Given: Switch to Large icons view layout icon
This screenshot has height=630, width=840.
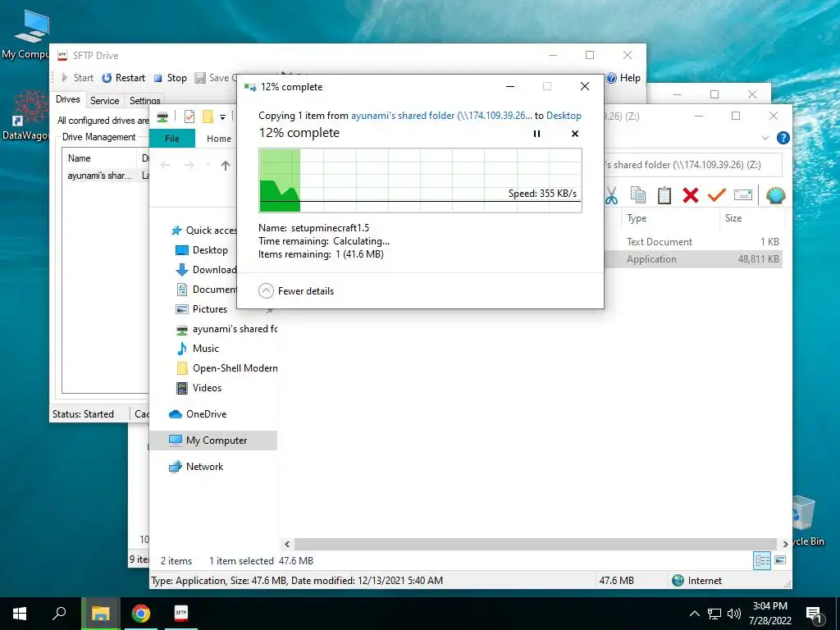Looking at the screenshot, I should pos(780,560).
